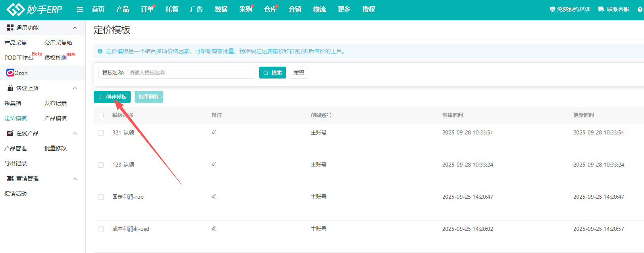This screenshot has height=253, width=644.
Task: Open 产品模板 in the sidebar
Action: tap(56, 118)
